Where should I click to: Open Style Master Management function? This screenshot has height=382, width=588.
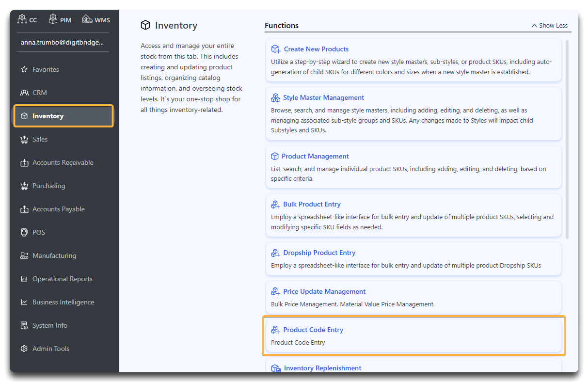pos(323,97)
